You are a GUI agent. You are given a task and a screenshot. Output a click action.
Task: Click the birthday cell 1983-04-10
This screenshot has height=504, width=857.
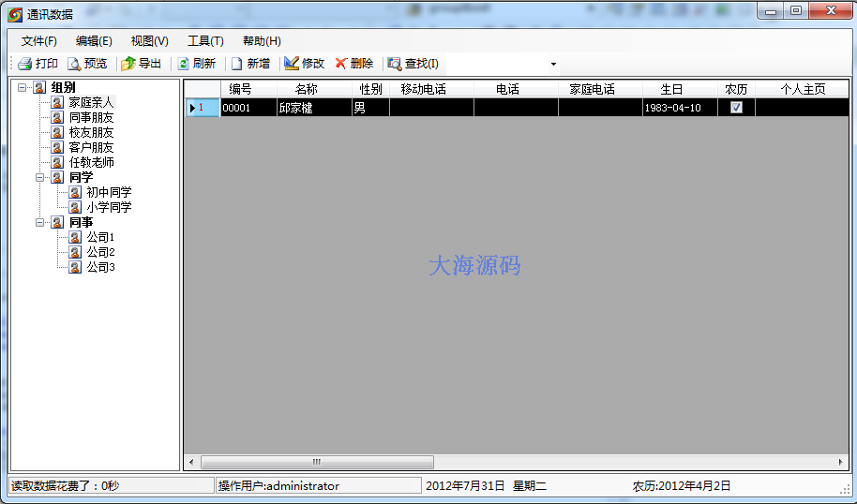[680, 108]
